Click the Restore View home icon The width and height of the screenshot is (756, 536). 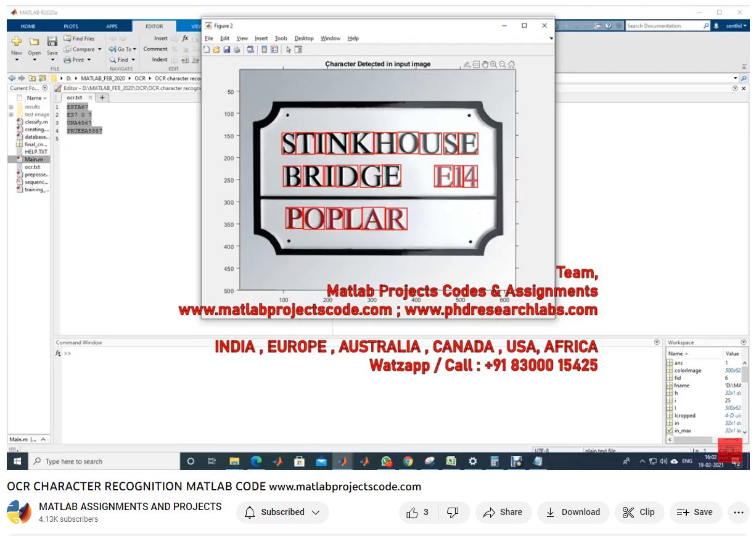click(x=511, y=64)
